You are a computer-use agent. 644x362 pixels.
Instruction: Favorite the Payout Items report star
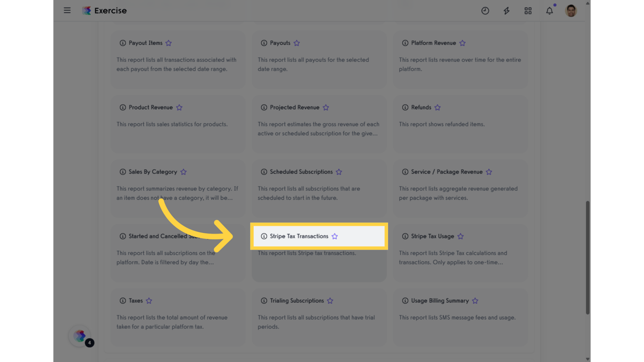tap(169, 43)
